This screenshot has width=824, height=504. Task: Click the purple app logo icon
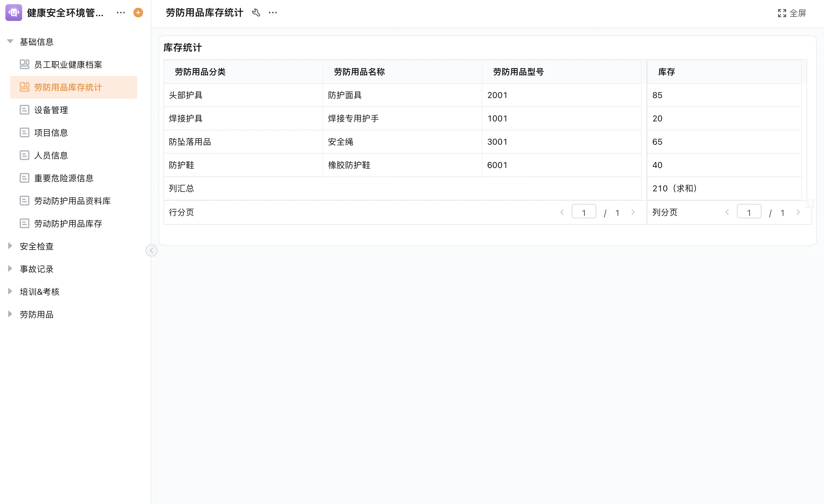14,13
